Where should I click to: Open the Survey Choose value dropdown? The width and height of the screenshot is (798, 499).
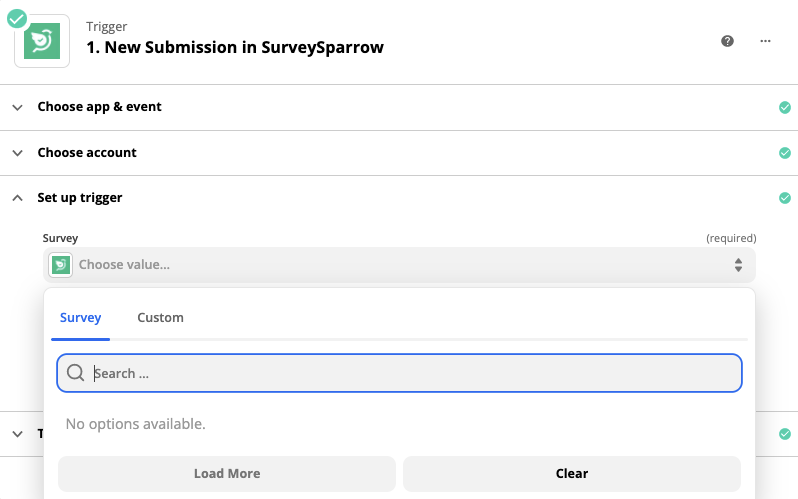pyautogui.click(x=400, y=265)
